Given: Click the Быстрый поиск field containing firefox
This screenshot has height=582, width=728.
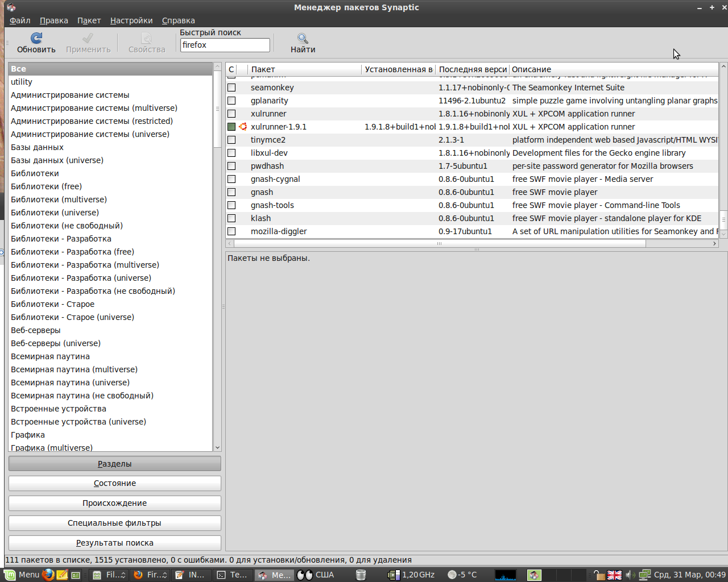Looking at the screenshot, I should 225,45.
